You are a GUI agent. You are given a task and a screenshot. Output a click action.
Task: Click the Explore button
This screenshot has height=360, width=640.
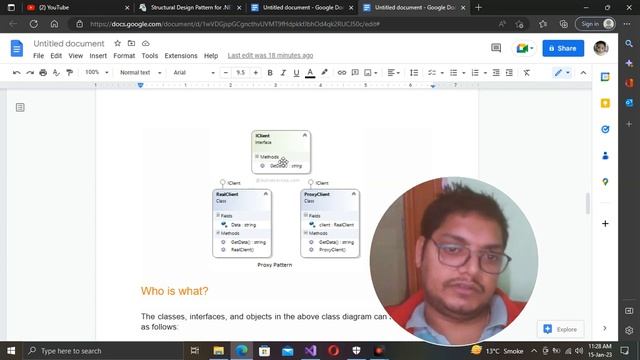pos(560,329)
